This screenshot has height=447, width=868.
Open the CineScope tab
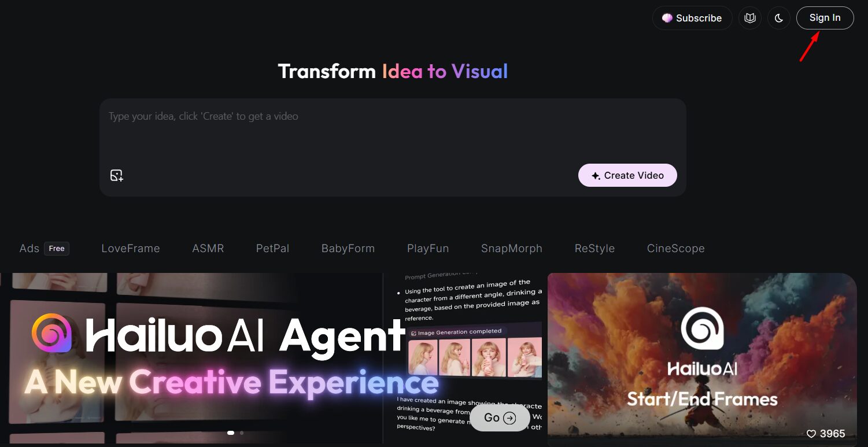675,249
